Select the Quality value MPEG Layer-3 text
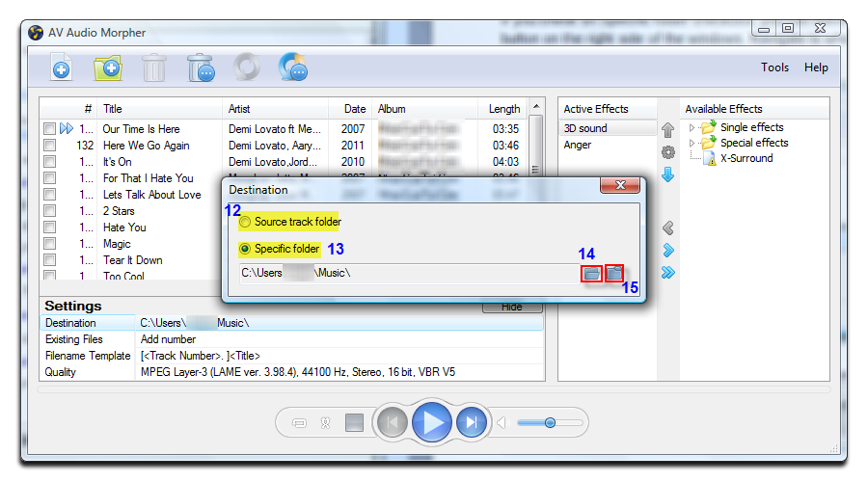 pos(298,372)
